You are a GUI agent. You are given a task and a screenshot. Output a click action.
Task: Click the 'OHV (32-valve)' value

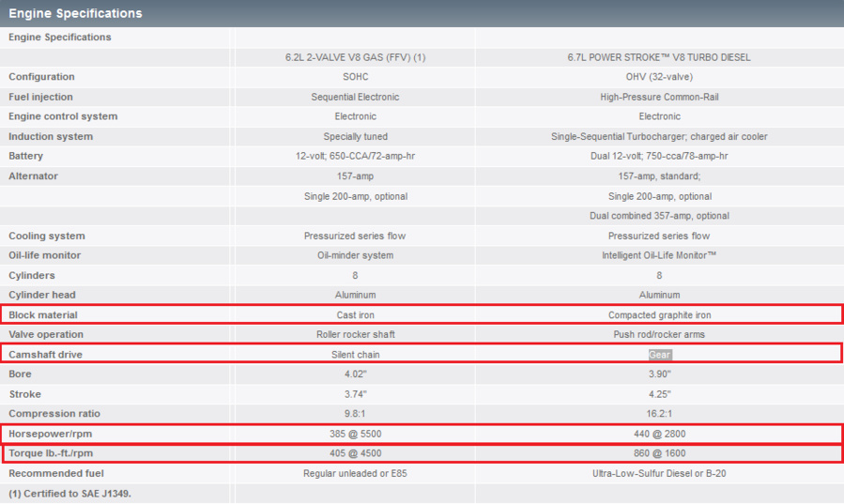click(659, 77)
